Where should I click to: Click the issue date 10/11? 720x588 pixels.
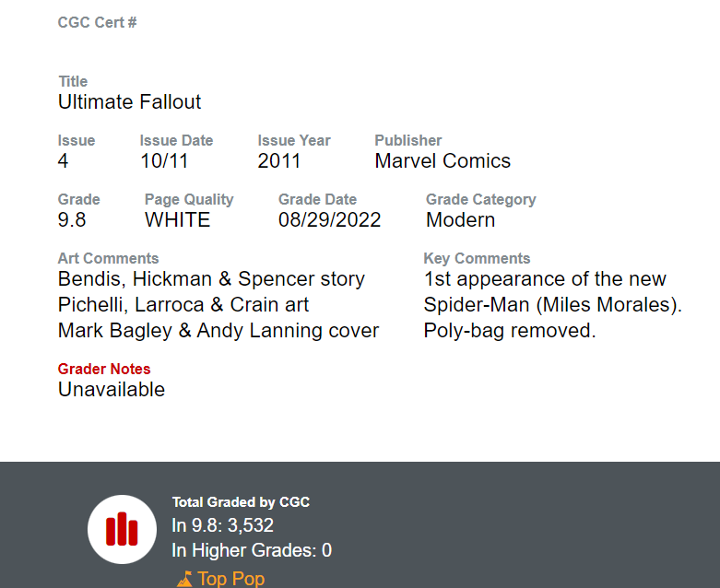coord(164,161)
